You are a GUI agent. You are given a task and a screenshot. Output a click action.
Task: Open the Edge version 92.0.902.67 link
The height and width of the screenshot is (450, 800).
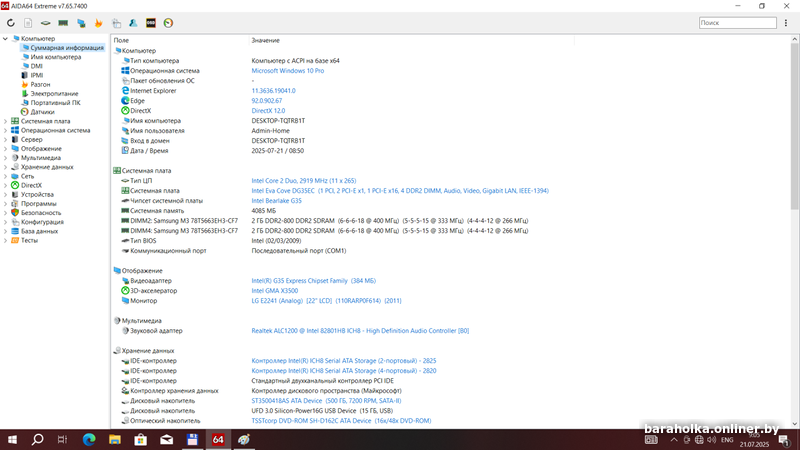(x=266, y=101)
